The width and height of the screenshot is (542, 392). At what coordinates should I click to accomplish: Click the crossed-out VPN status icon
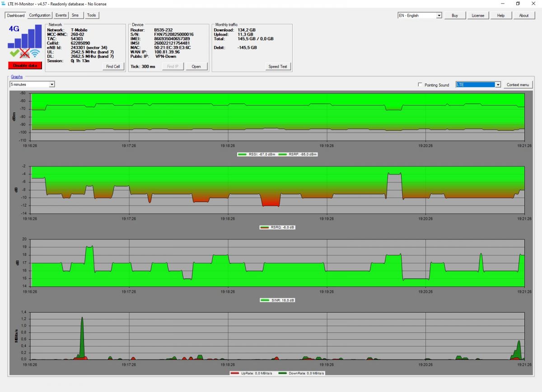25,54
